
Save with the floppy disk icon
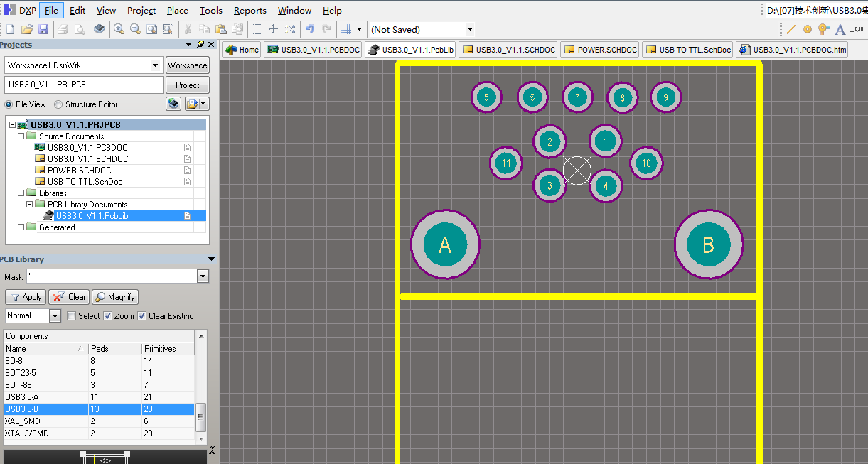(x=43, y=29)
